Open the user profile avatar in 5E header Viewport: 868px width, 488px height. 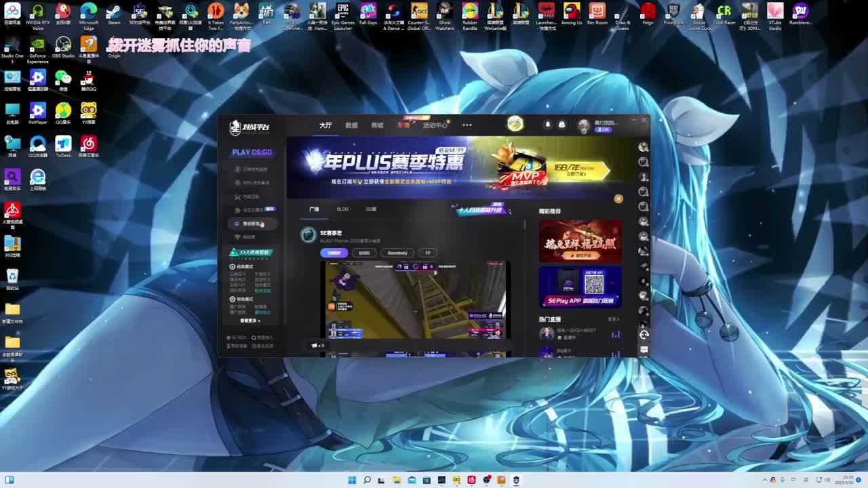pos(583,125)
